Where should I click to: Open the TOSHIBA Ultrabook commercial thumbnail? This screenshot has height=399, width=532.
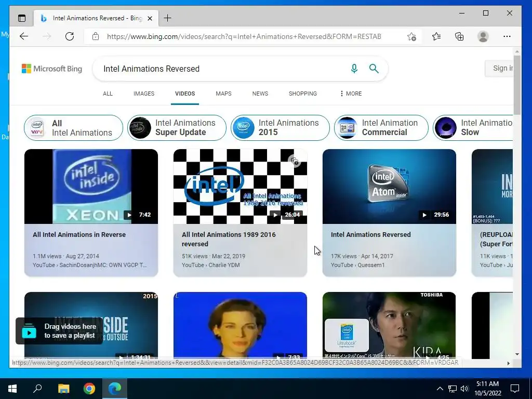pos(389,325)
